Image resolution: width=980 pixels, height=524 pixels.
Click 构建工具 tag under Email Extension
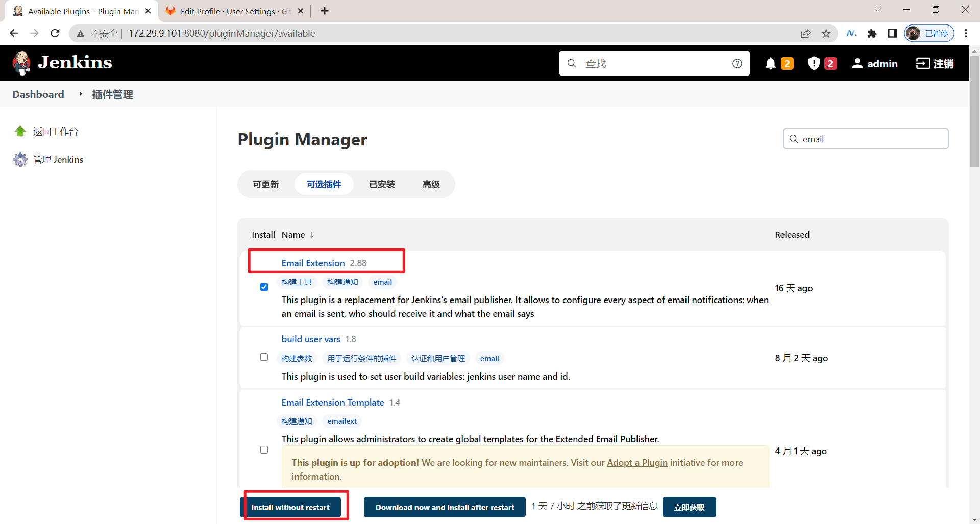(297, 282)
